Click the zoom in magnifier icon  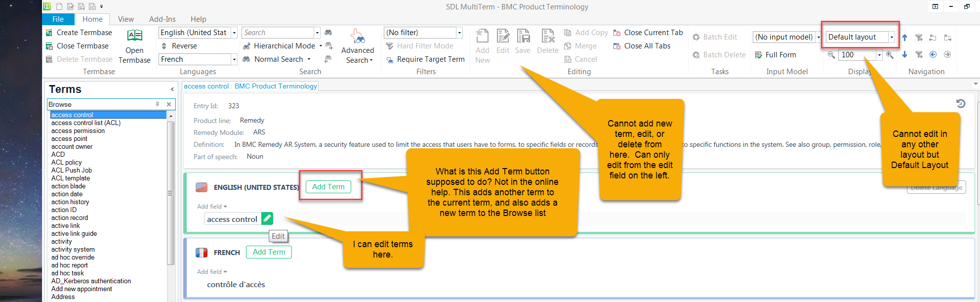click(890, 55)
